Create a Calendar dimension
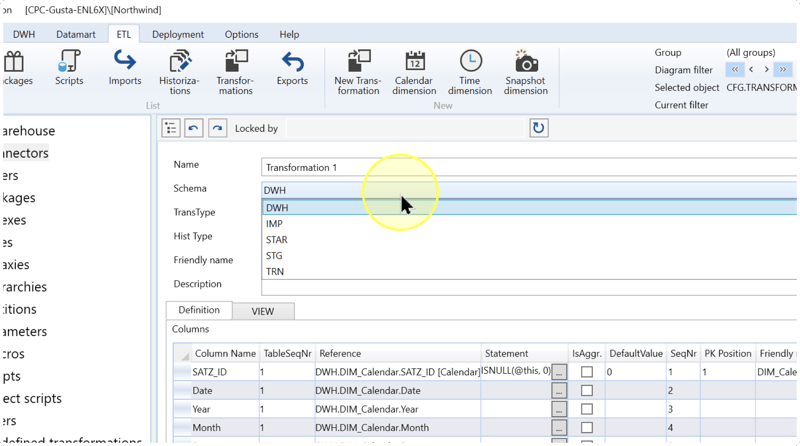This screenshot has height=446, width=800. (414, 72)
